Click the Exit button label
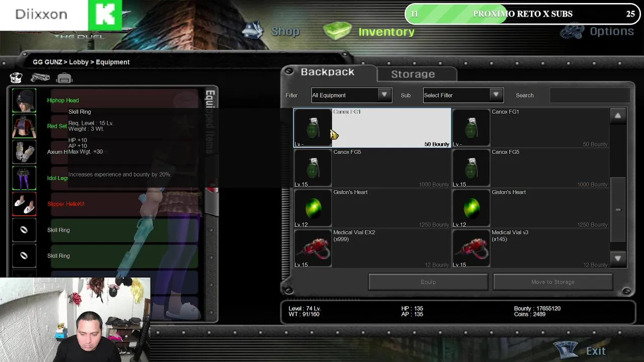The image size is (644, 362). 596,351
